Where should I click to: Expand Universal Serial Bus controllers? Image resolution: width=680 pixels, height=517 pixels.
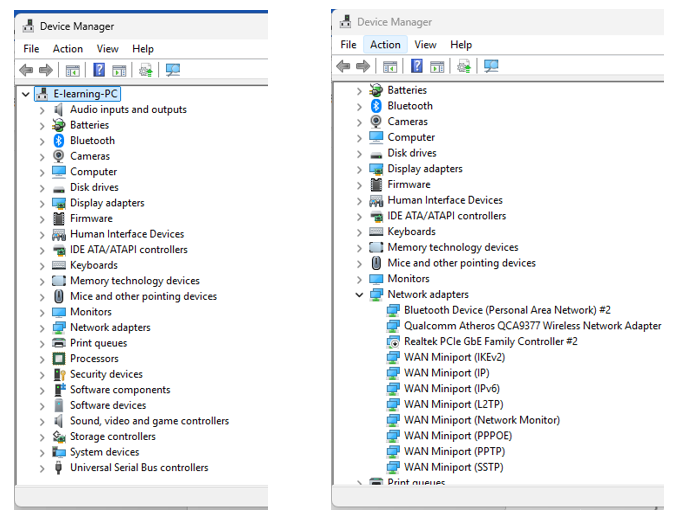(x=42, y=468)
